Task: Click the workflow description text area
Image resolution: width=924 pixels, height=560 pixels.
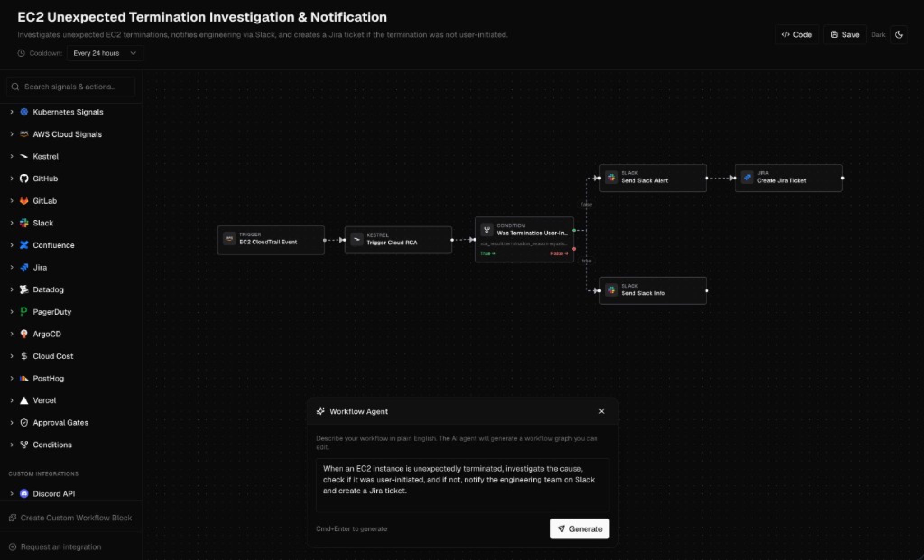Action: click(462, 485)
